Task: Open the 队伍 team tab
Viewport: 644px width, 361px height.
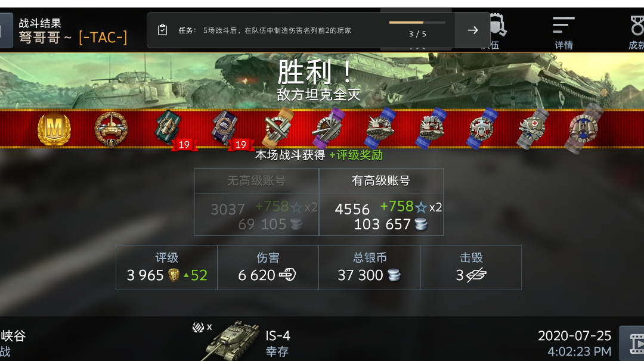Action: 495,33
